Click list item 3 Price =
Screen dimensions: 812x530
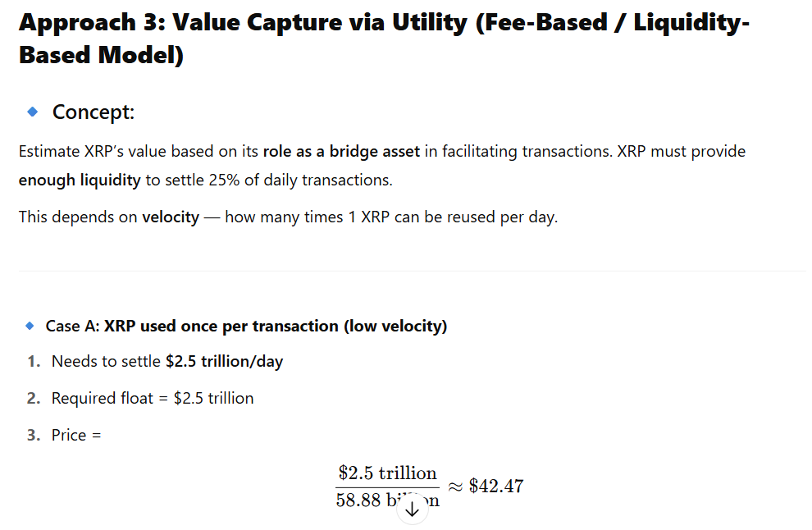(x=76, y=435)
